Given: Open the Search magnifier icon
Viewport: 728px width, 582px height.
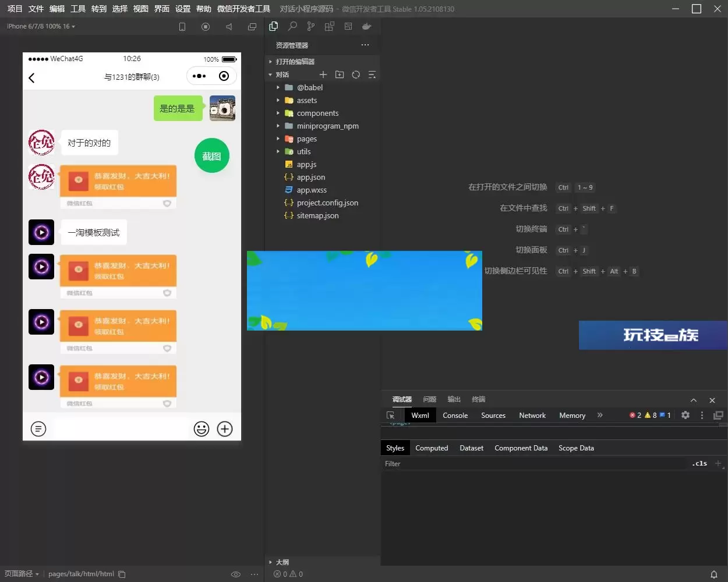Looking at the screenshot, I should pyautogui.click(x=292, y=26).
